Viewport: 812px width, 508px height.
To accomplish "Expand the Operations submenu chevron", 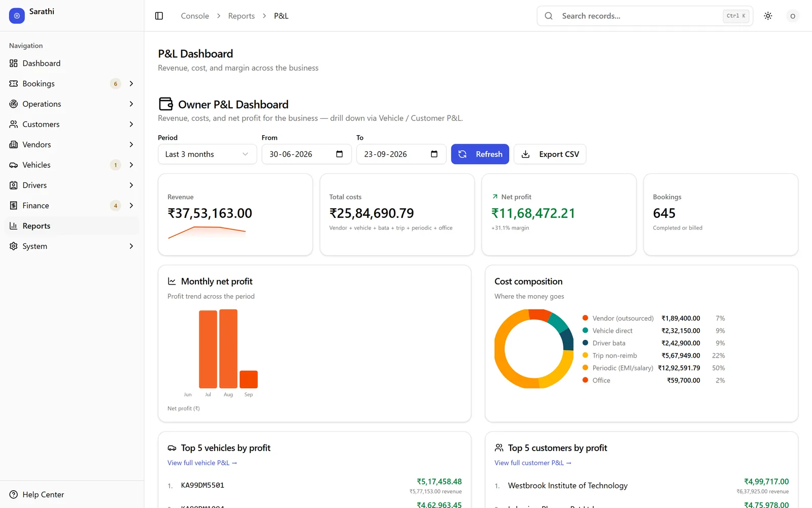I will [131, 104].
